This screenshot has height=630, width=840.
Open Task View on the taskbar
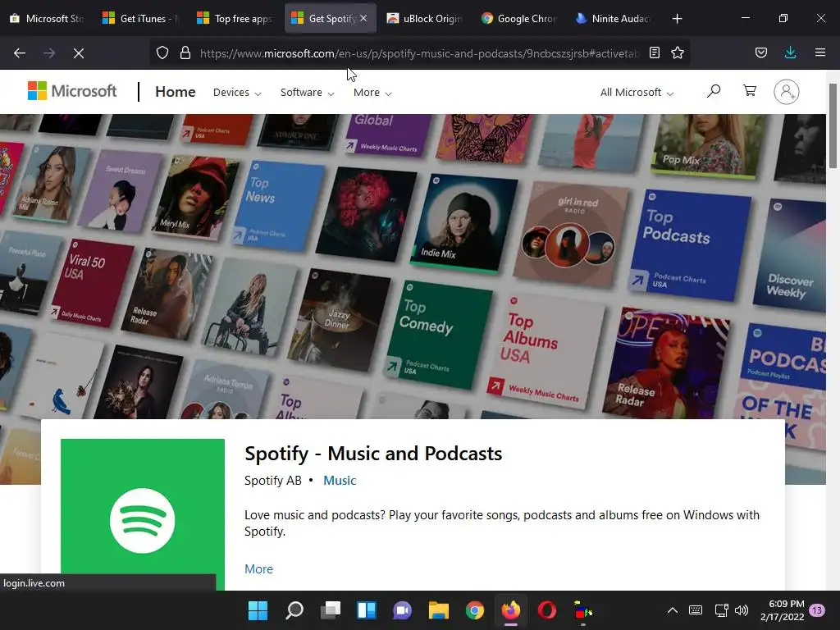point(331,610)
